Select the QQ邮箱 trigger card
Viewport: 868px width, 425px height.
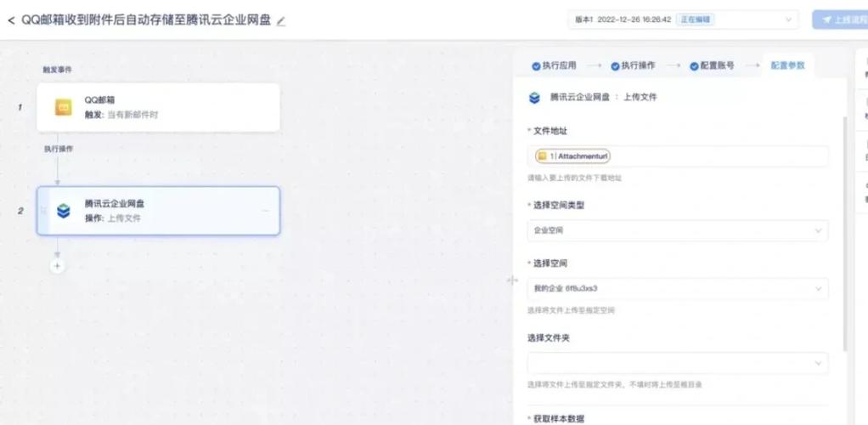158,107
